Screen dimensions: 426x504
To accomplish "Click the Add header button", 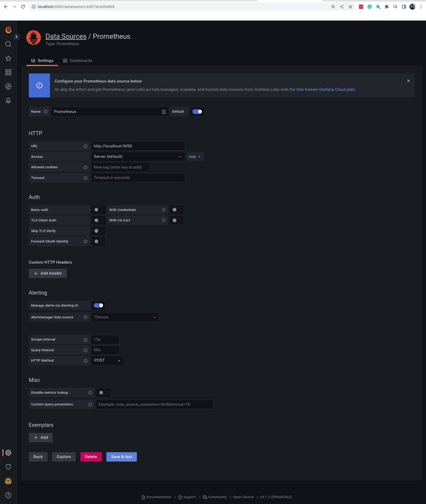I will [48, 273].
